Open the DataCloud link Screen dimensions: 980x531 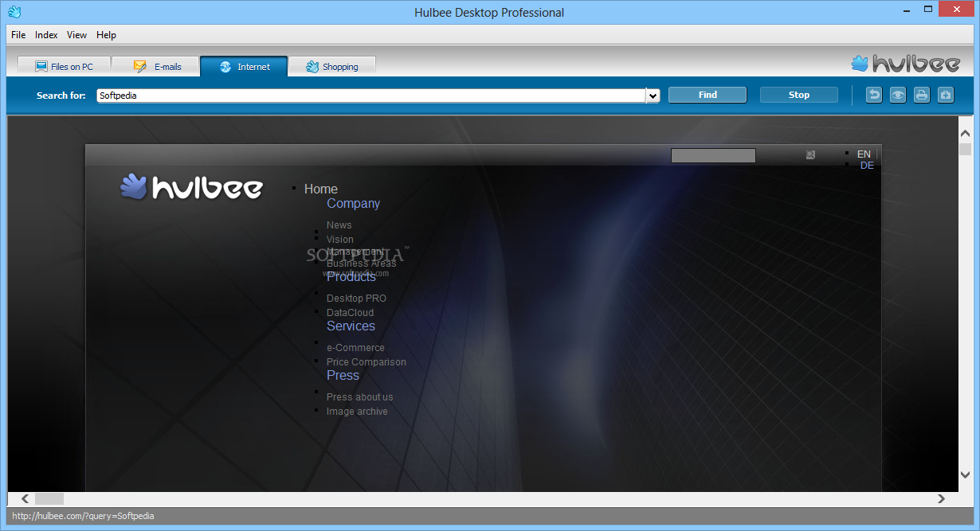(x=350, y=313)
